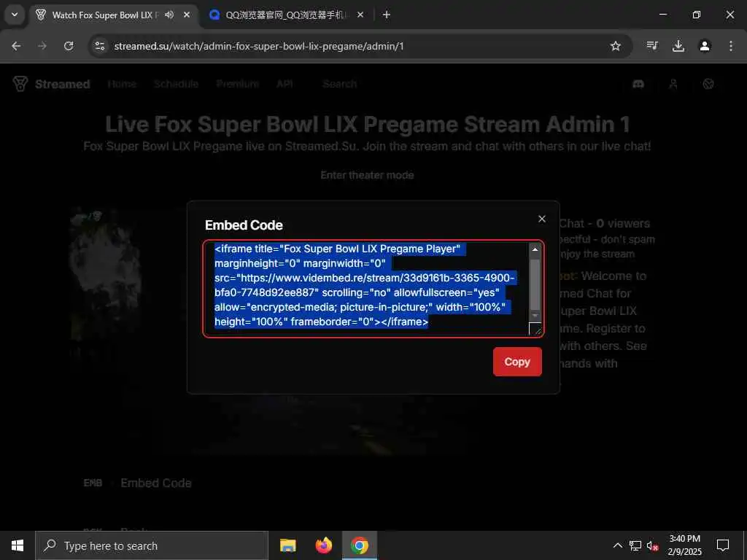Open Chrome from taskbar

360,545
